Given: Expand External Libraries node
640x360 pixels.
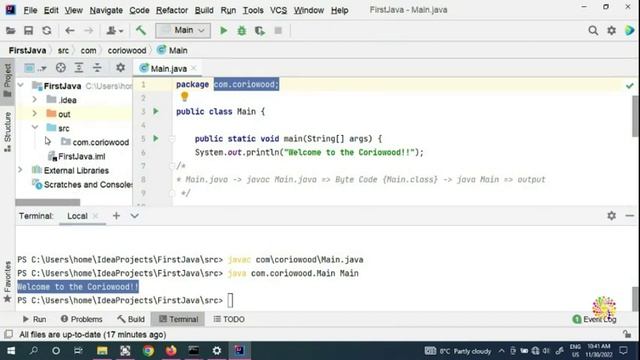Looking at the screenshot, I should coord(20,170).
